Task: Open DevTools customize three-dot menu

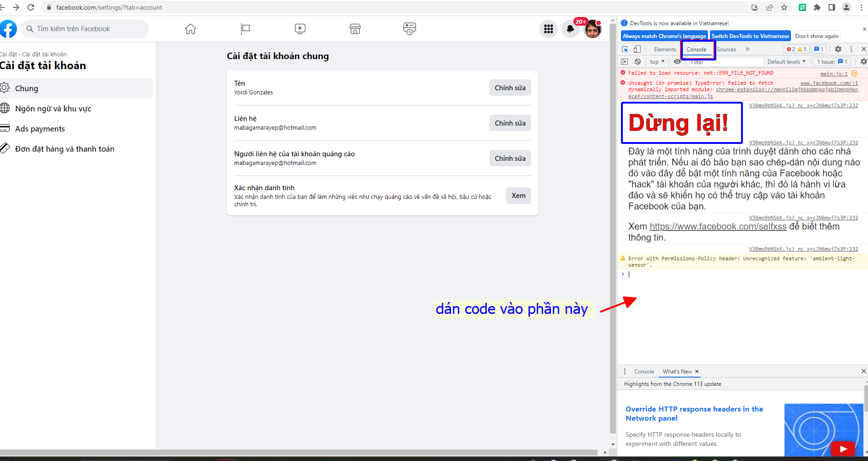Action: pyautogui.click(x=852, y=49)
